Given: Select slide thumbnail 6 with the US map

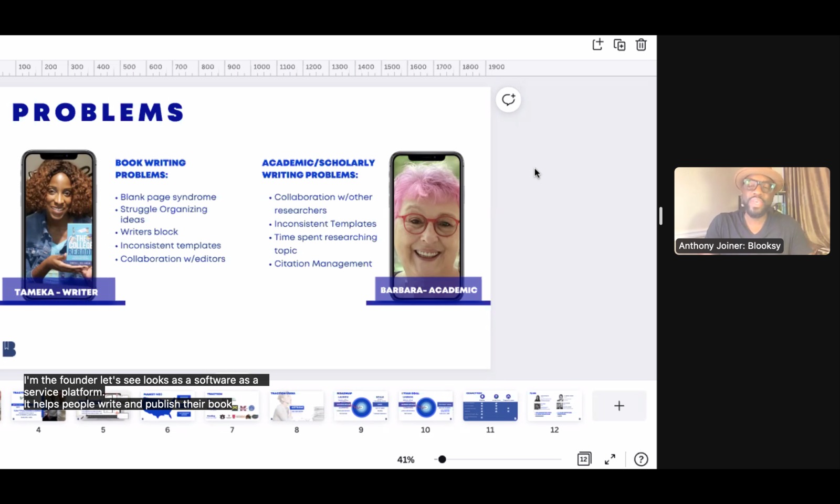Looking at the screenshot, I should pos(167,406).
